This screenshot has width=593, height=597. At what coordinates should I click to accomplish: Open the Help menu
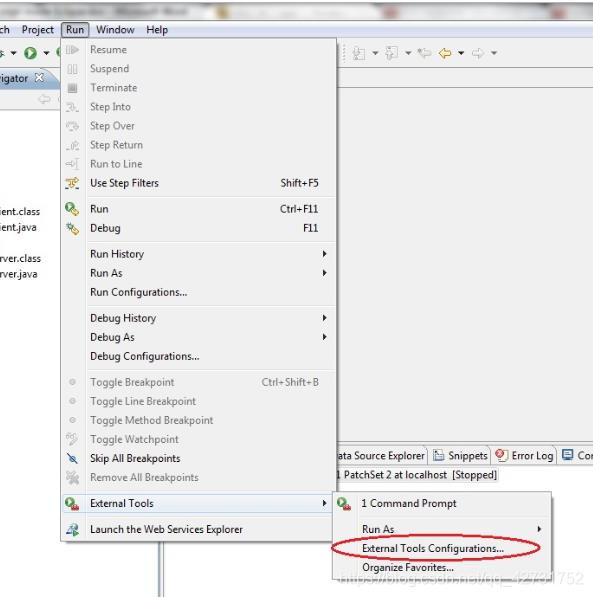click(157, 30)
